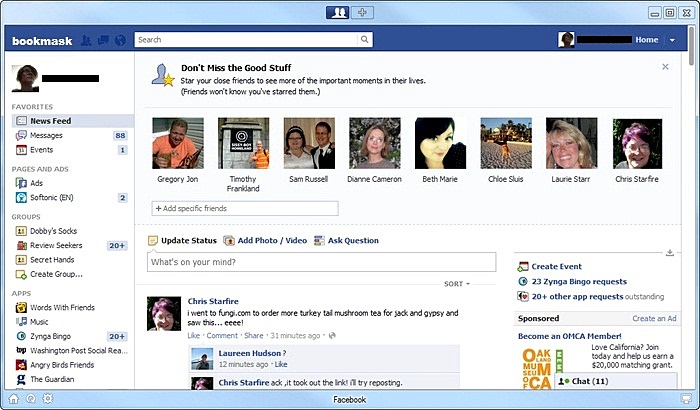
Task: Star Gregory Jon's photo
Action: point(178,143)
